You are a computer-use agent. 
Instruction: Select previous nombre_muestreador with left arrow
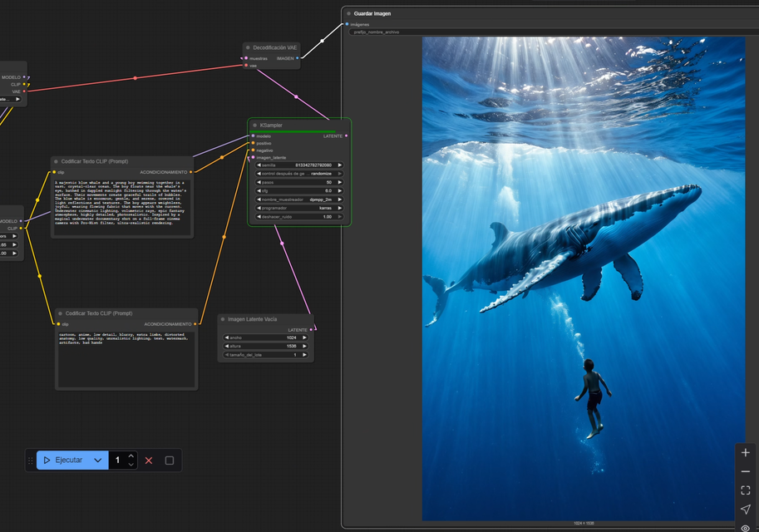coord(259,199)
